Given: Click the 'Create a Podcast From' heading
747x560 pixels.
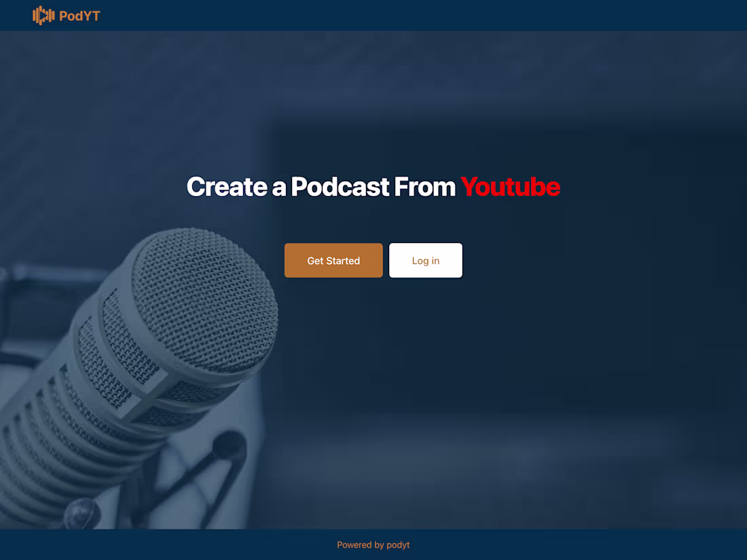Looking at the screenshot, I should (x=321, y=187).
